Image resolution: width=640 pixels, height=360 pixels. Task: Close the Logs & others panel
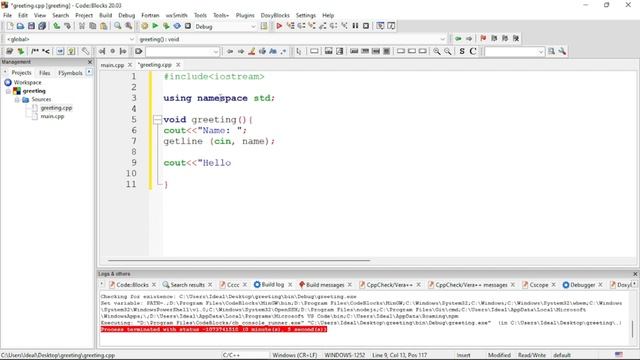pos(635,274)
